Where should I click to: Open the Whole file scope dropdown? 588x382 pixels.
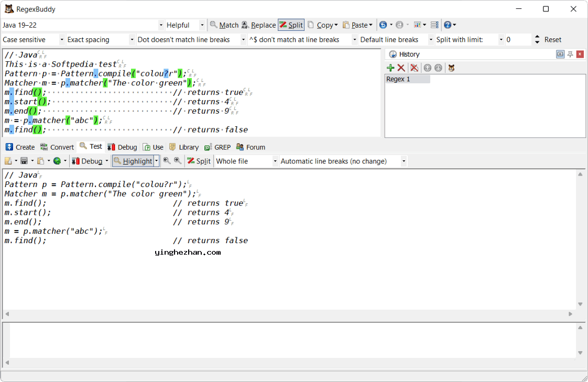pos(275,161)
